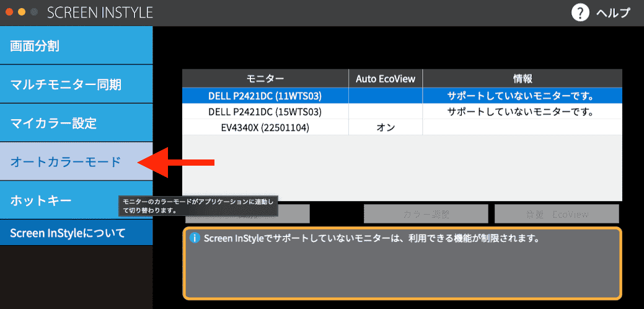Click the grayed-out カラー button below the table
The image size is (644, 309).
pos(426,213)
